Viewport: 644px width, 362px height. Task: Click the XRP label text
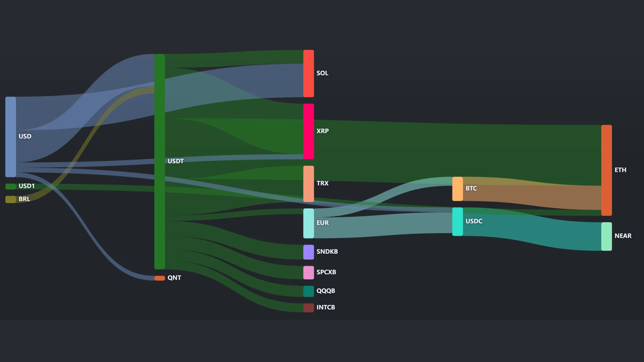(x=323, y=131)
